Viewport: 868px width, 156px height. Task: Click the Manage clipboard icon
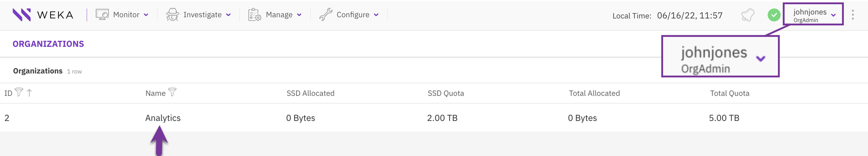click(x=255, y=15)
